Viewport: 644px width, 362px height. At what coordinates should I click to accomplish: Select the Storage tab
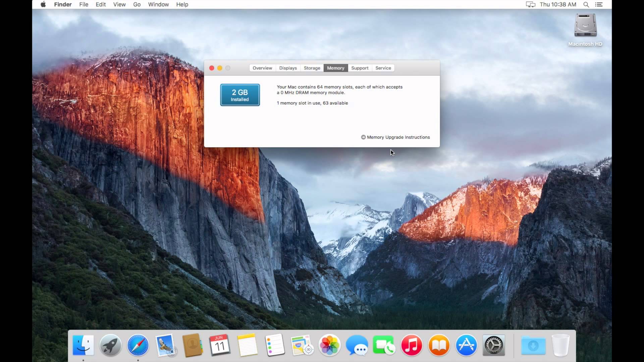click(312, 68)
